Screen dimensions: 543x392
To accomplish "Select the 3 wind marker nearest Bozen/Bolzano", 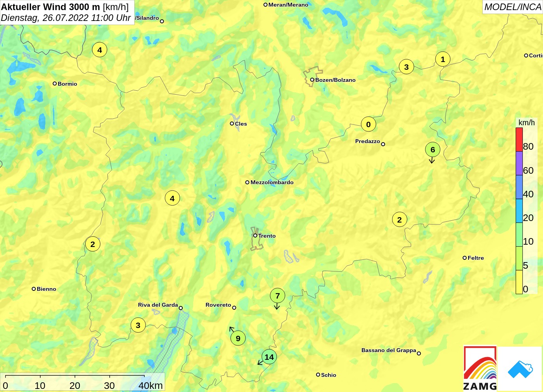I will [406, 67].
